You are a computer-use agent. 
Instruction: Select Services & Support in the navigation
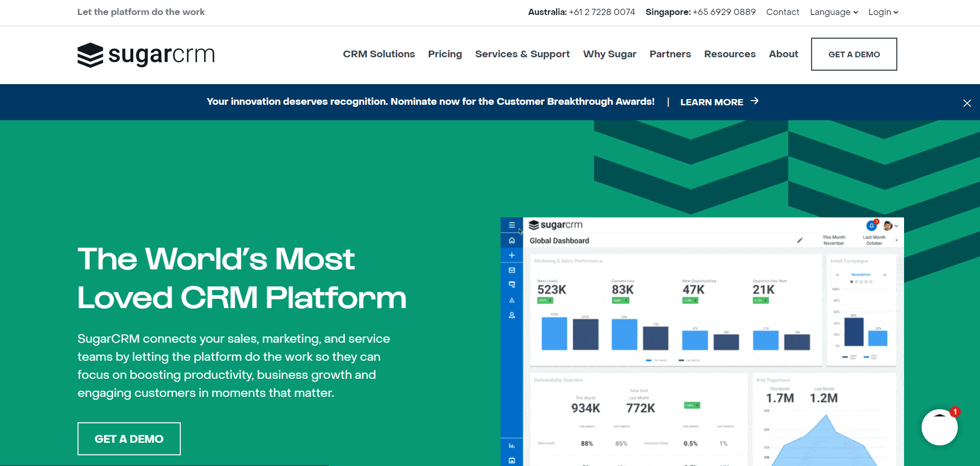[522, 54]
